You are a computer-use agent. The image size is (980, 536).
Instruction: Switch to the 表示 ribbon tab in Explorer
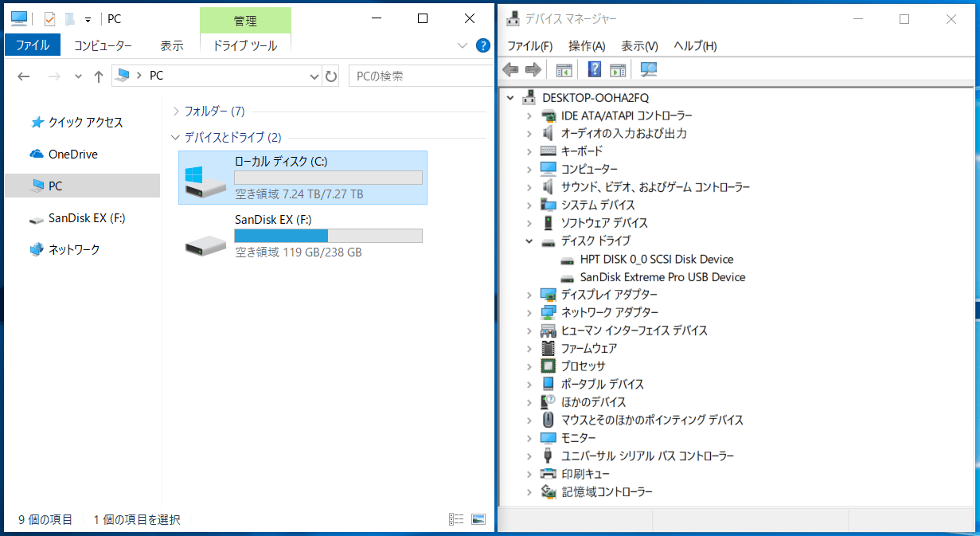171,45
